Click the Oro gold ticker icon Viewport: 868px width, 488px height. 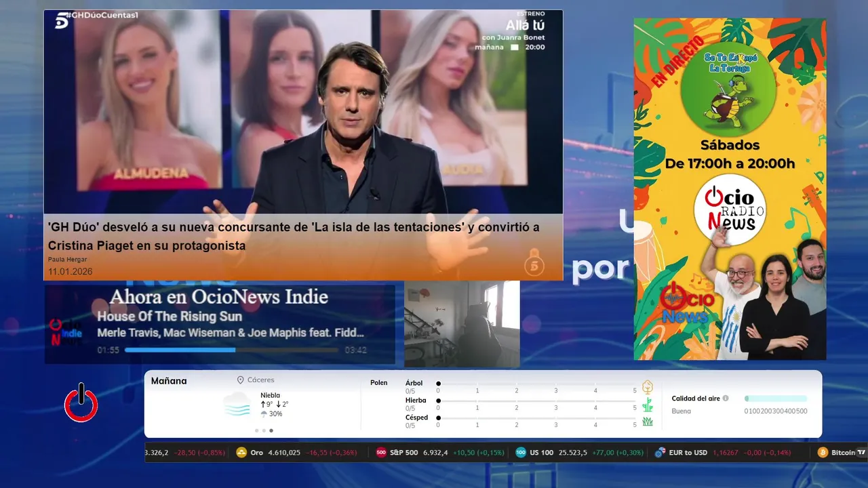coord(241,453)
